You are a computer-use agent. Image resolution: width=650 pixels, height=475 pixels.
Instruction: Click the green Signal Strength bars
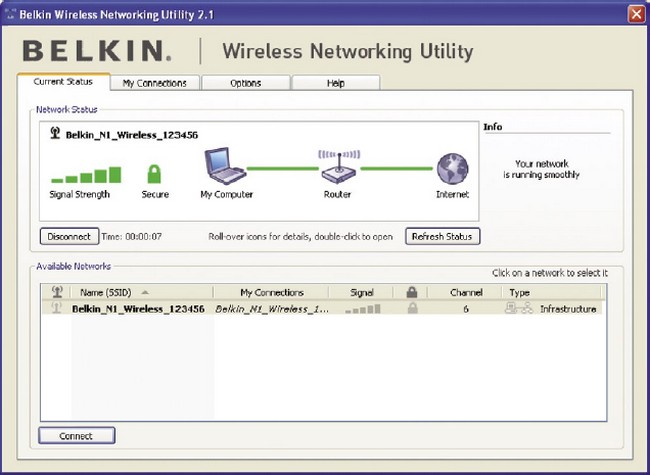pos(86,174)
